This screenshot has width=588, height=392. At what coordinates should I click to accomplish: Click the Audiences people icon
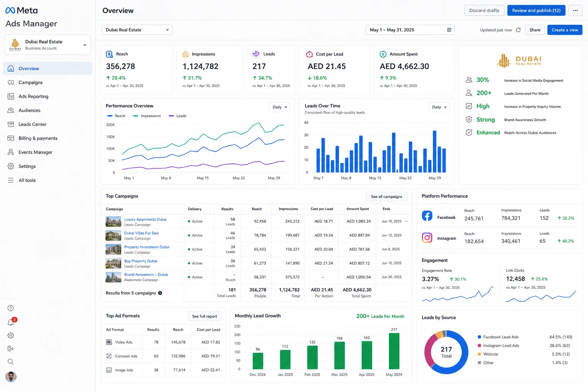tap(11, 110)
